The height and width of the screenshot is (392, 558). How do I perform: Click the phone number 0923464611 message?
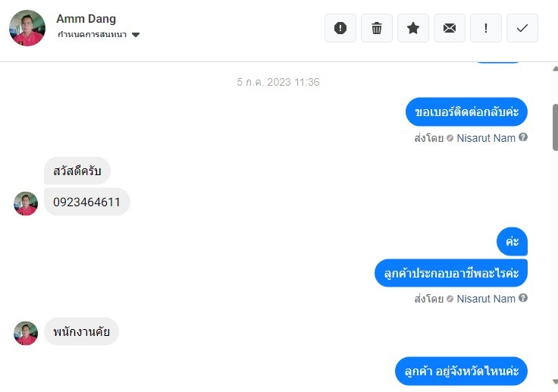[x=87, y=202]
